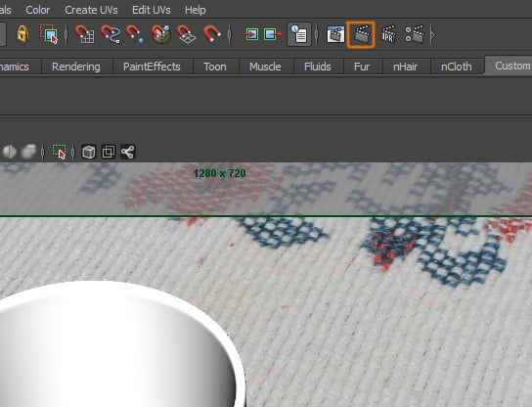Open Render Settings icon
Screen dimensions: 532x407
click(415, 34)
